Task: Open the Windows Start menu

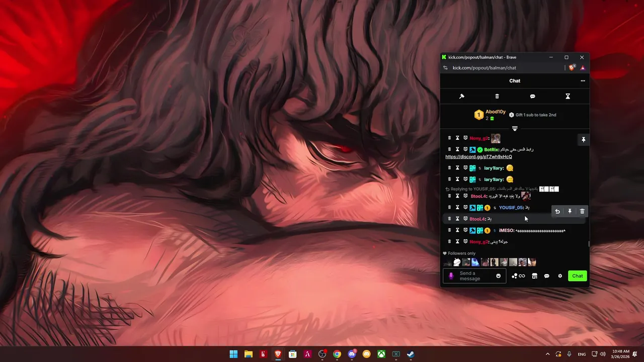Action: tap(233, 354)
